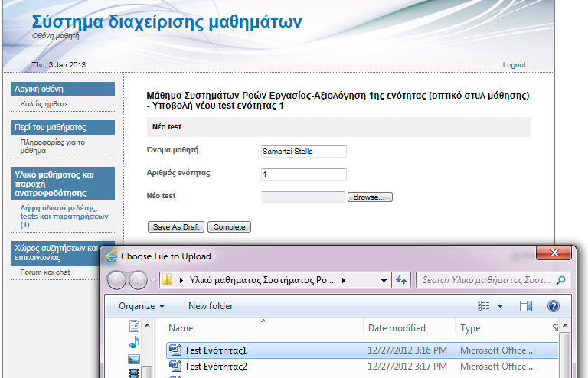Expand the address bar history dropdown
This screenshot has height=378, width=588.
384,280
